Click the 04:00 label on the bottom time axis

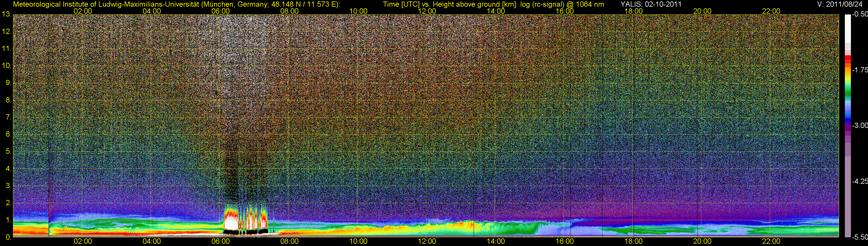[152, 241]
